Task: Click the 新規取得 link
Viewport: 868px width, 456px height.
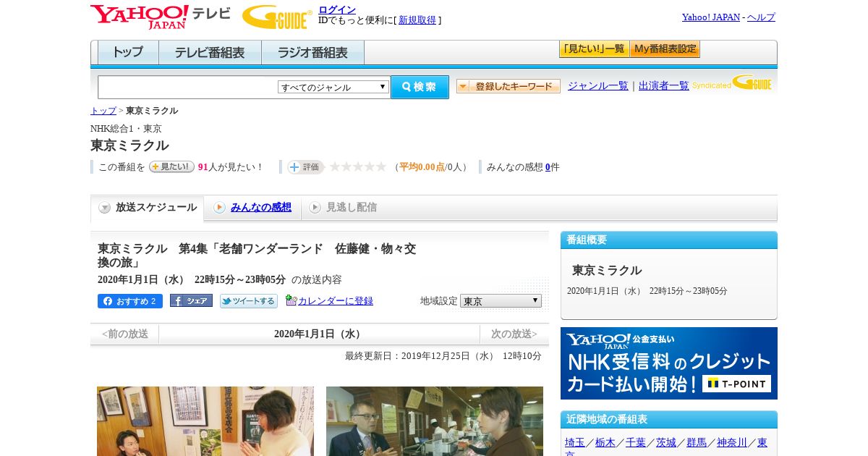Action: point(417,20)
